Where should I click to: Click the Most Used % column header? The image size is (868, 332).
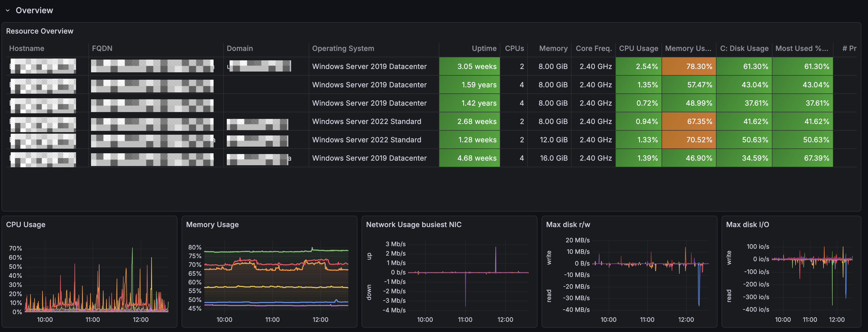(802, 48)
